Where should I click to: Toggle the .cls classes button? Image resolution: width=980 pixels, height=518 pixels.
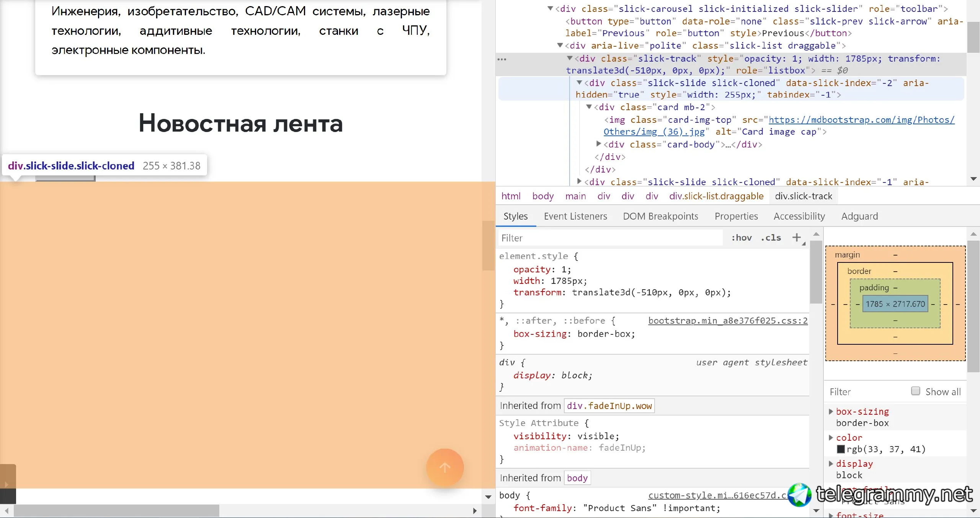click(771, 238)
